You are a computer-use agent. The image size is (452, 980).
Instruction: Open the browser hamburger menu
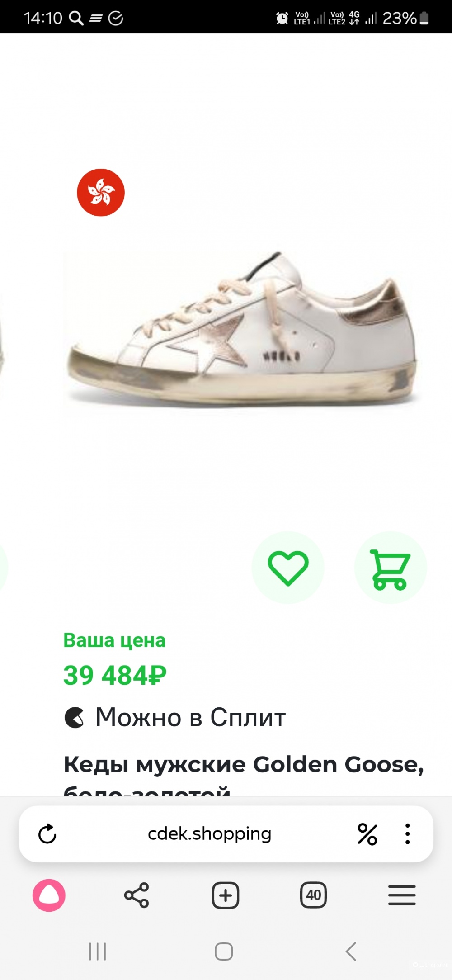(x=402, y=895)
